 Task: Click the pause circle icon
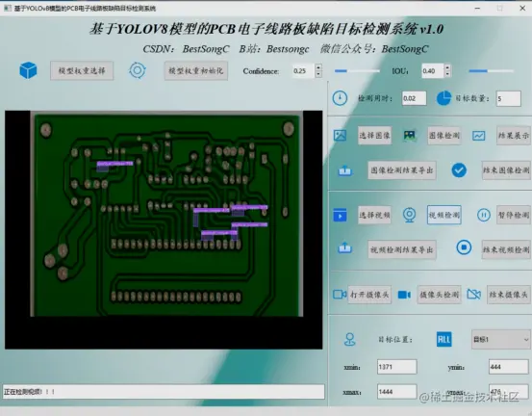click(x=484, y=215)
